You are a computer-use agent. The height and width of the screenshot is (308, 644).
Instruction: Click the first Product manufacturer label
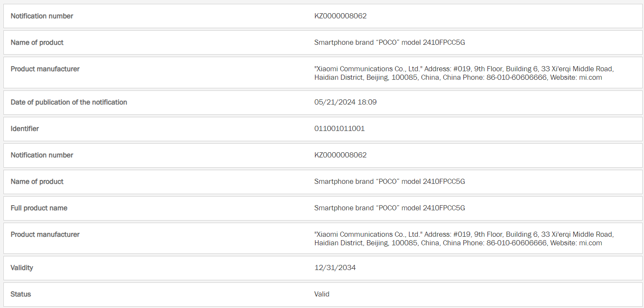pyautogui.click(x=45, y=69)
